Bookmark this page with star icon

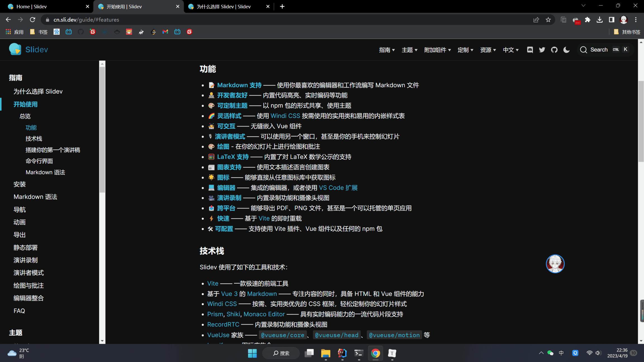[548, 20]
